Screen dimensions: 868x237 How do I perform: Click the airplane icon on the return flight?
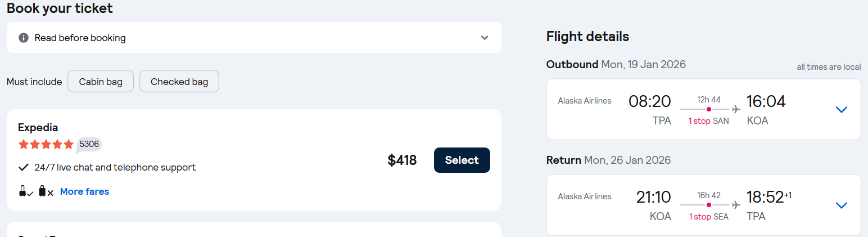coord(736,205)
